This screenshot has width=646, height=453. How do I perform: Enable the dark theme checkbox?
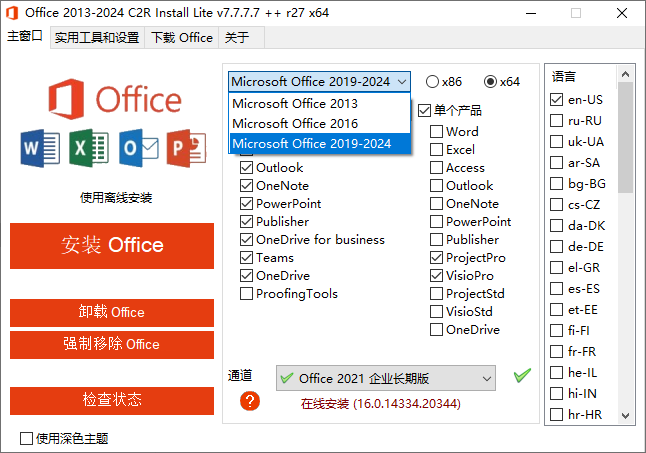click(27, 438)
